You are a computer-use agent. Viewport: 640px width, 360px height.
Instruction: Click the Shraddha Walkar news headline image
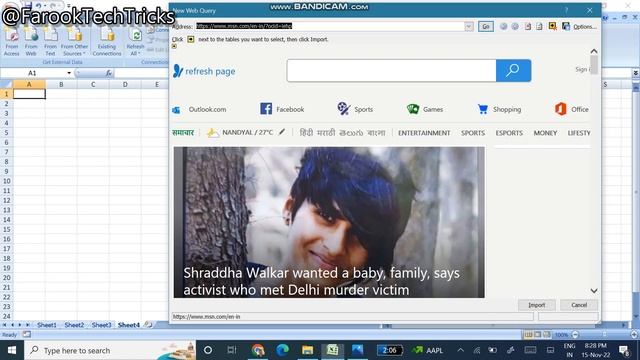(329, 222)
